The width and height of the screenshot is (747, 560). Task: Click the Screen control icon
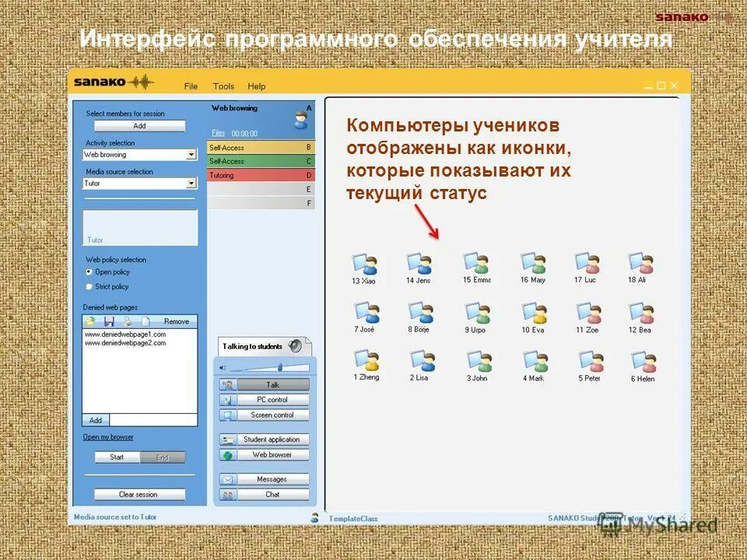click(226, 414)
